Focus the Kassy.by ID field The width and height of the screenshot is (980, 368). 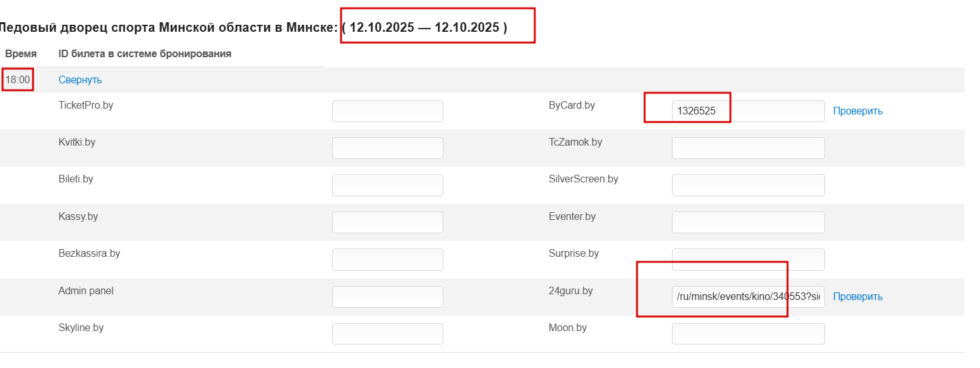point(387,222)
